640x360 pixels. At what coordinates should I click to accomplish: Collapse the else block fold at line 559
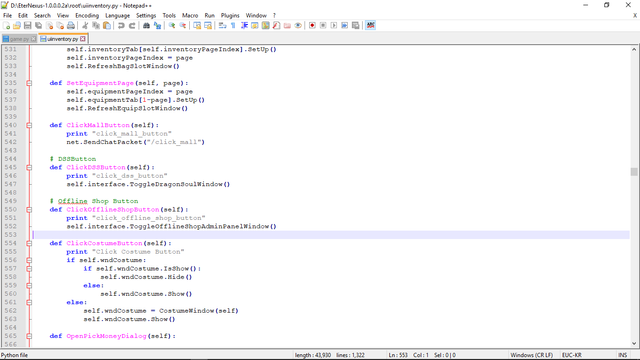[29, 285]
